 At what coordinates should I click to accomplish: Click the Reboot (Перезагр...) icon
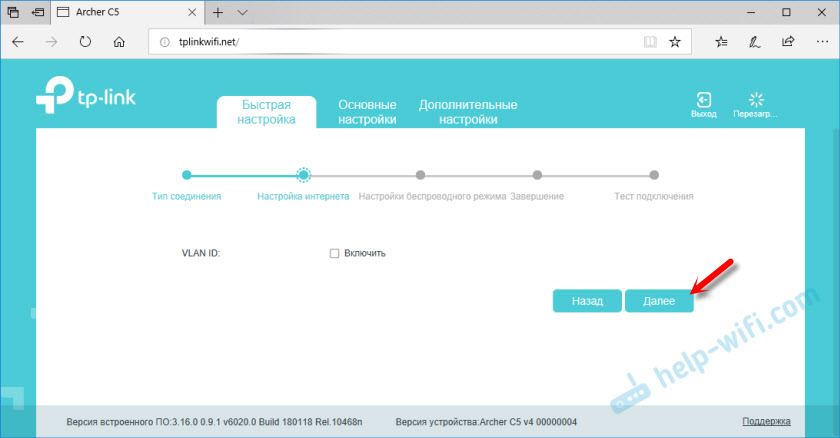[756, 100]
